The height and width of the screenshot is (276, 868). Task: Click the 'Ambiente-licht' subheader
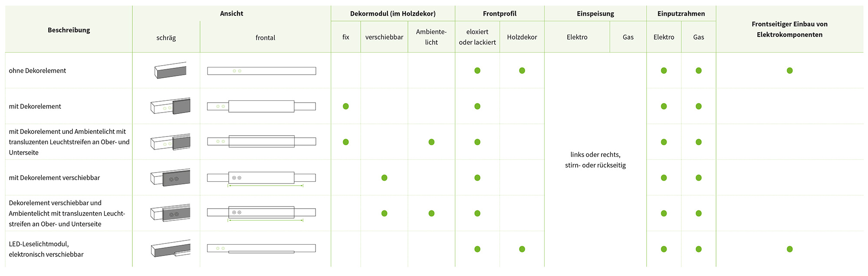coord(431,37)
